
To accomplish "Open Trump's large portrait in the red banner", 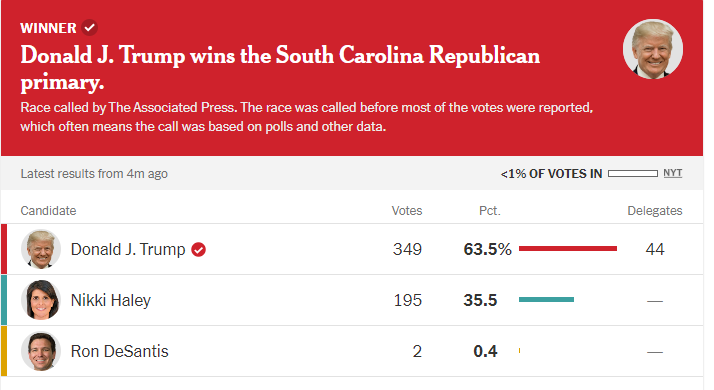I will pyautogui.click(x=653, y=49).
